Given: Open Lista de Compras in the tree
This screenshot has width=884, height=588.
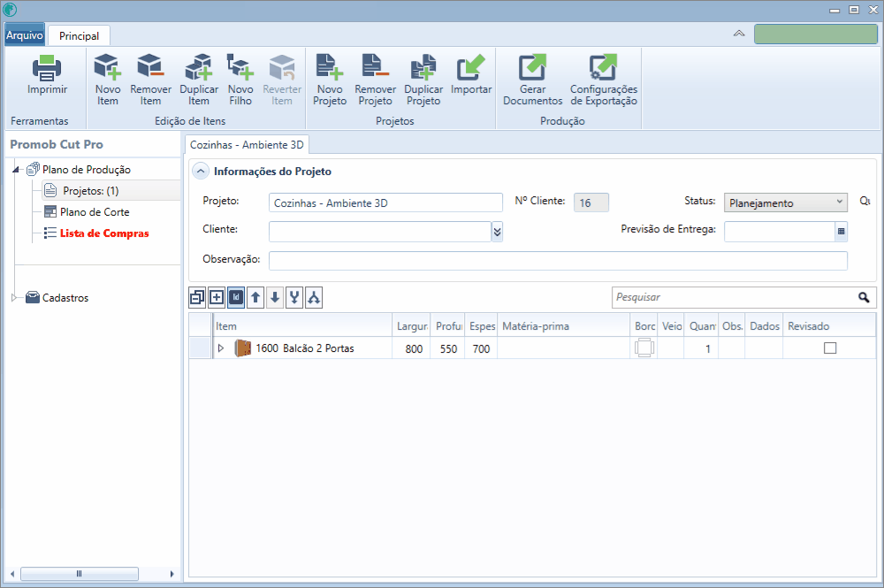Looking at the screenshot, I should coord(104,233).
